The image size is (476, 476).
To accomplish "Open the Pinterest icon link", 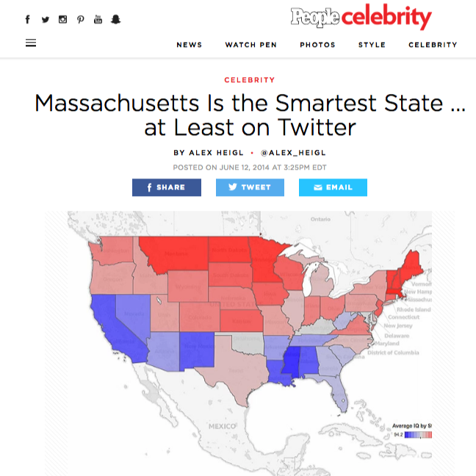I will pos(81,19).
